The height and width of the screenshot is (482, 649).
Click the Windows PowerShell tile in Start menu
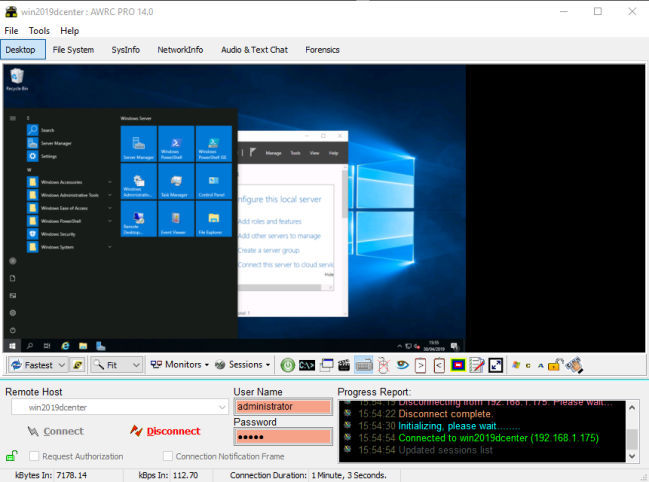[176, 144]
